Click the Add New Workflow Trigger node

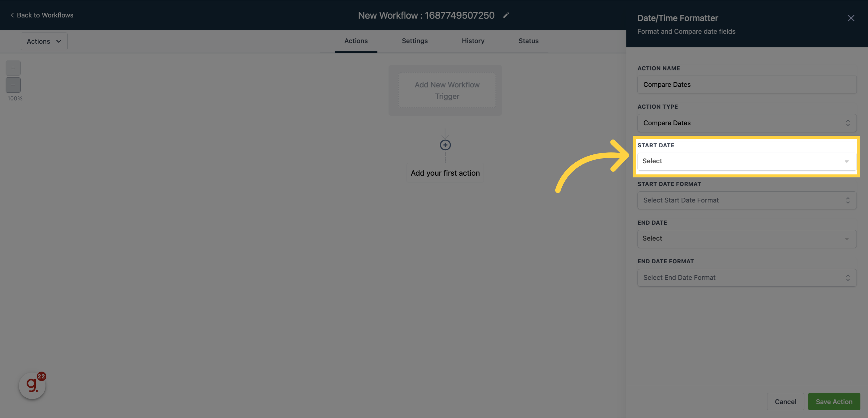(445, 90)
